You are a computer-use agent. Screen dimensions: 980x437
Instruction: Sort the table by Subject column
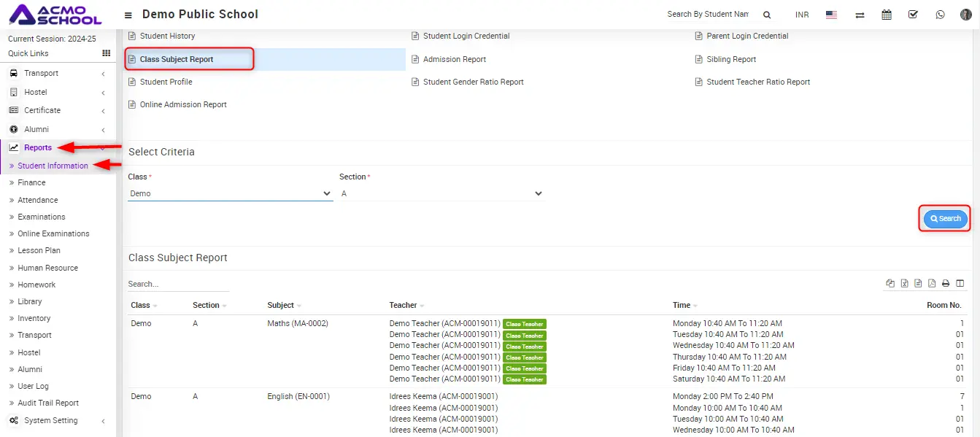click(x=284, y=305)
